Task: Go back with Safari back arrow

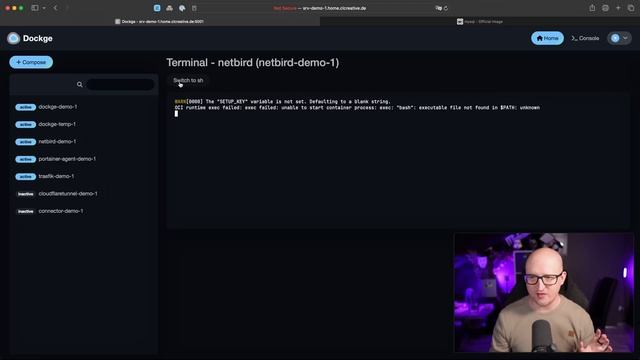Action: pos(56,8)
